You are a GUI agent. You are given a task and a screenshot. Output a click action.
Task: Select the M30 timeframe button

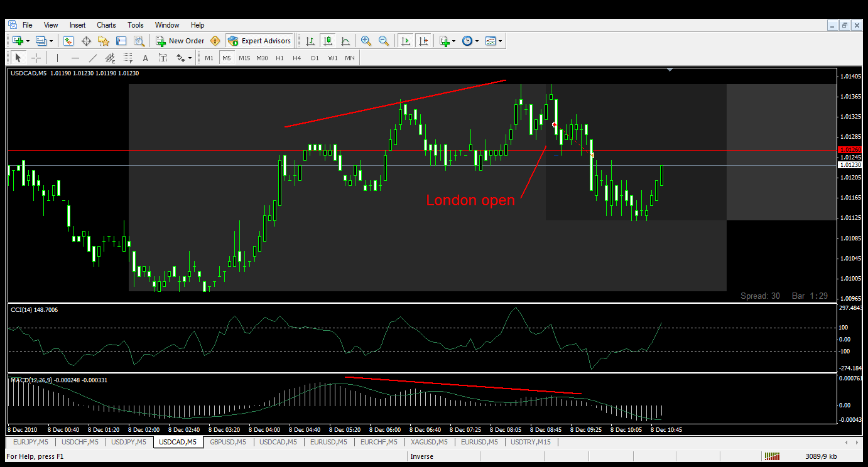point(262,58)
